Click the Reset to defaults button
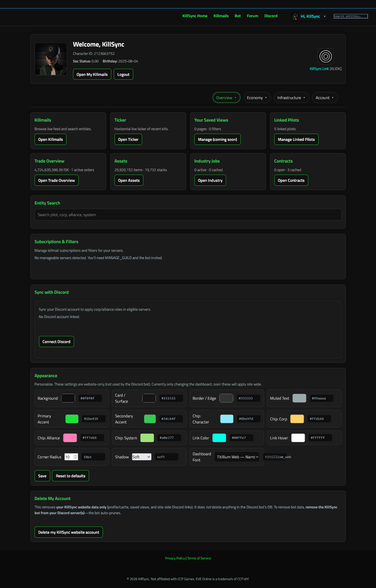 click(71, 476)
